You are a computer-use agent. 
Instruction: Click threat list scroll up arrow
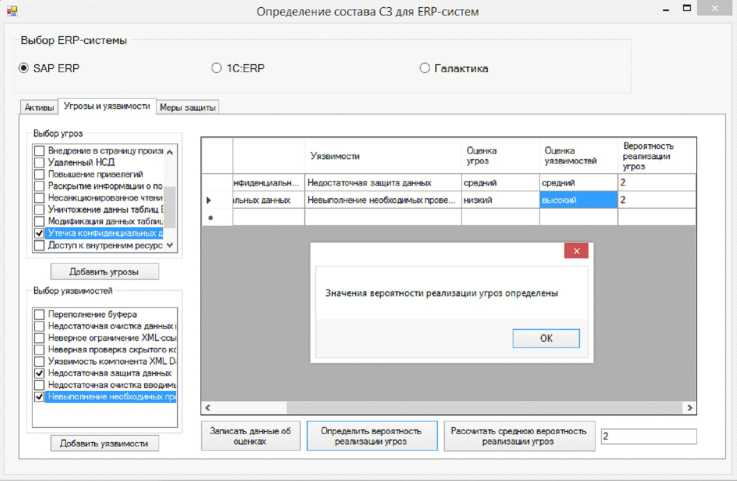pos(170,151)
